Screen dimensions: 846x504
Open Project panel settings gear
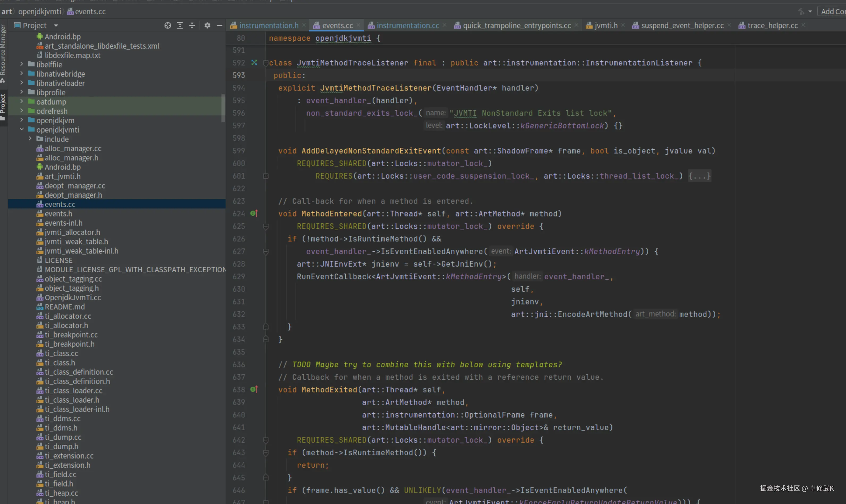click(207, 26)
